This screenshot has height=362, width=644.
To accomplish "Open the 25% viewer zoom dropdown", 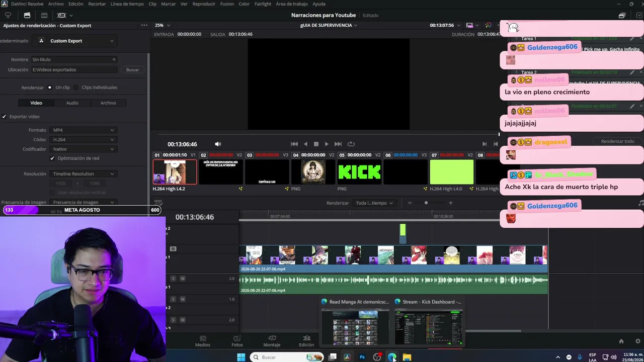I will click(x=162, y=25).
